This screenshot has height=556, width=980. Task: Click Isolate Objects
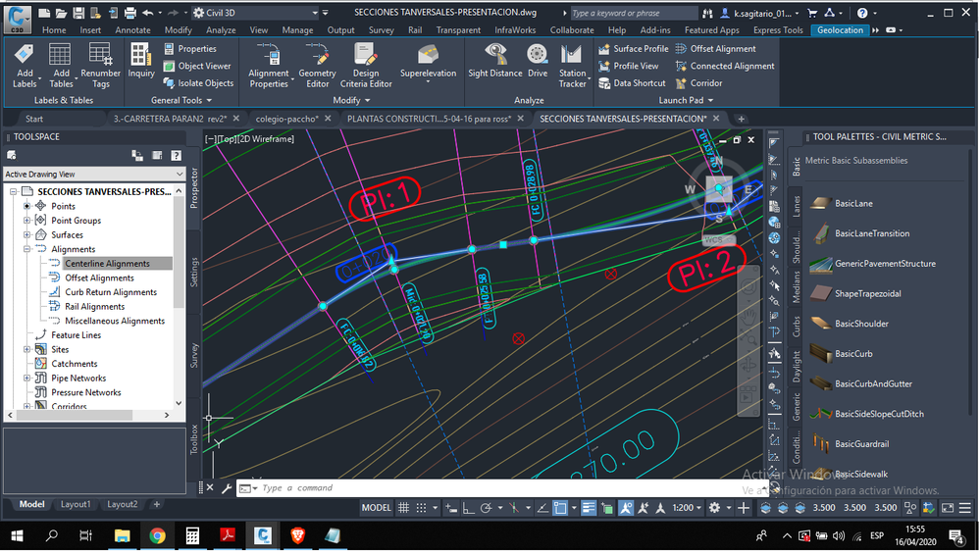[x=198, y=83]
